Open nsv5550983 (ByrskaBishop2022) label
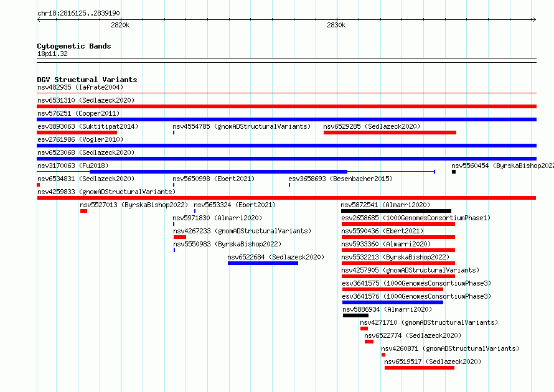The height and width of the screenshot is (392, 554). (227, 244)
